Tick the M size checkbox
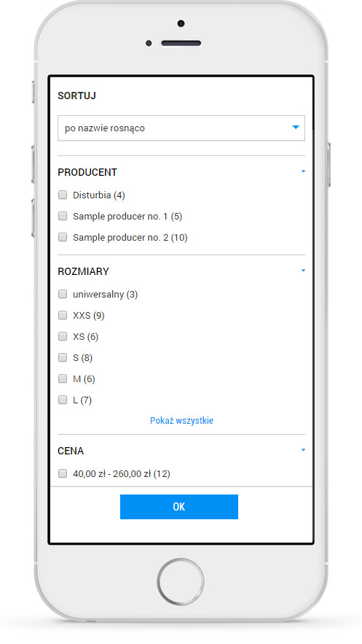The width and height of the screenshot is (362, 644). pyautogui.click(x=63, y=379)
